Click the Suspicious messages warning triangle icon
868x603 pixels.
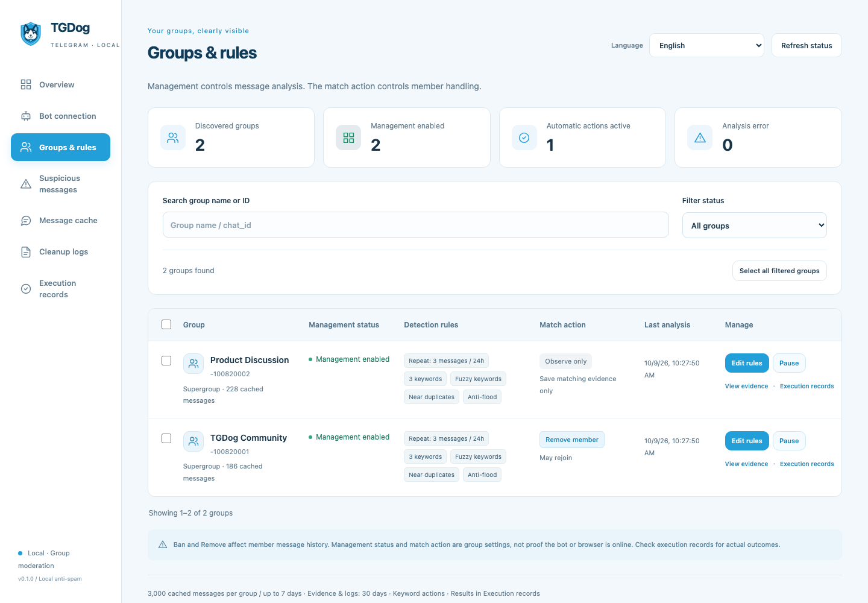click(x=26, y=184)
